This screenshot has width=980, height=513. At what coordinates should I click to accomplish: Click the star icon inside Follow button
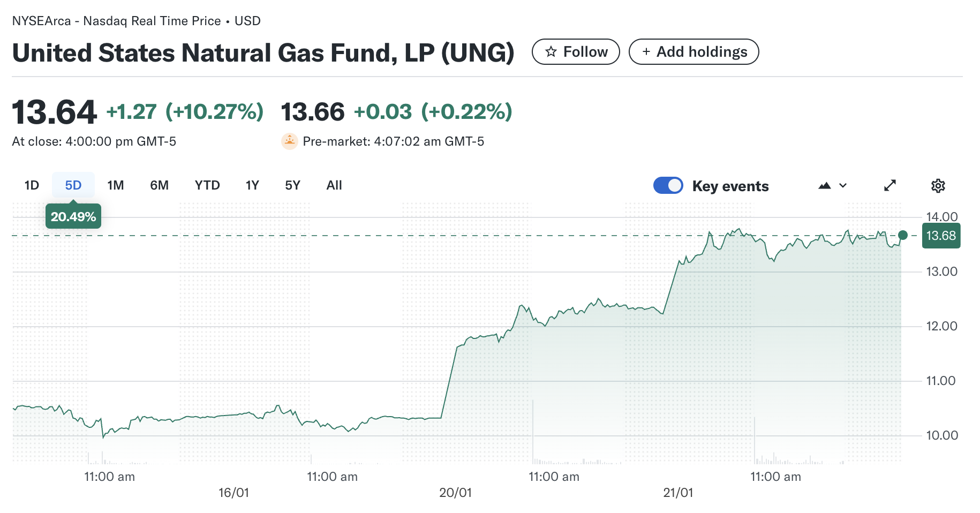click(550, 51)
